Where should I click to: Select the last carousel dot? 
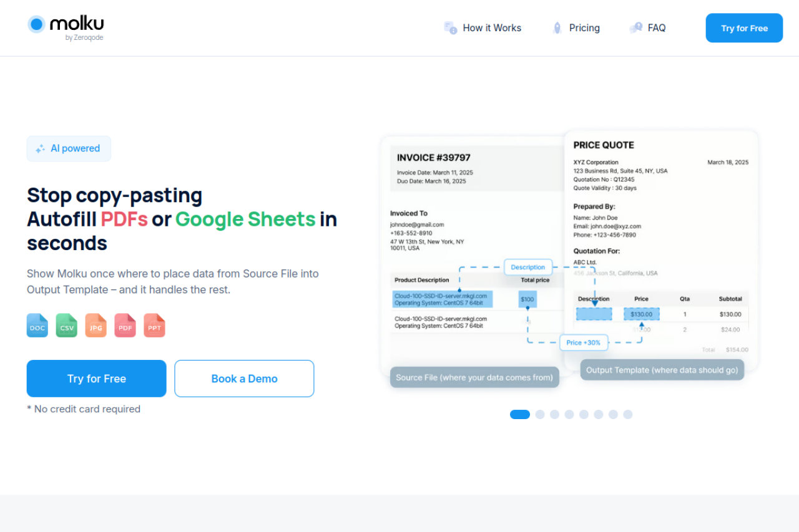point(628,414)
